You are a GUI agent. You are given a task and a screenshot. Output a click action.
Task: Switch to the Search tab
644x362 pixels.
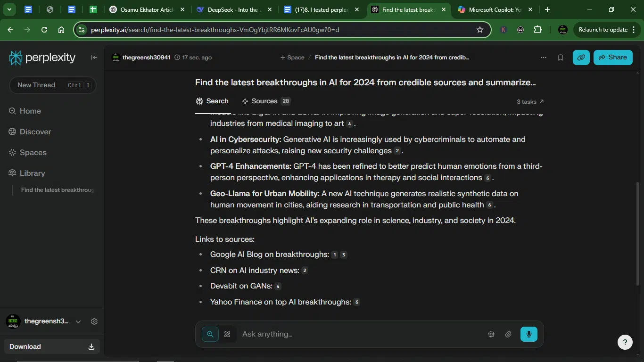tap(212, 101)
